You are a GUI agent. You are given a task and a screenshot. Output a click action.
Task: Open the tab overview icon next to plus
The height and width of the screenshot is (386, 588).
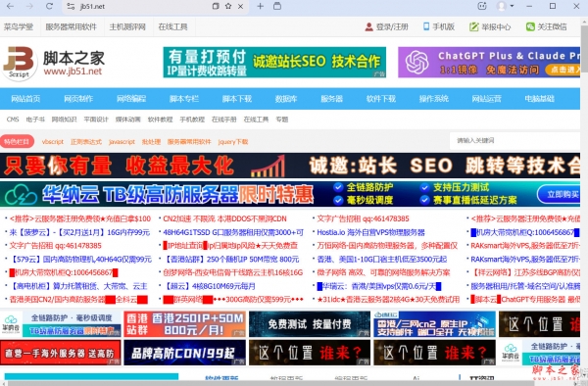(x=277, y=6)
